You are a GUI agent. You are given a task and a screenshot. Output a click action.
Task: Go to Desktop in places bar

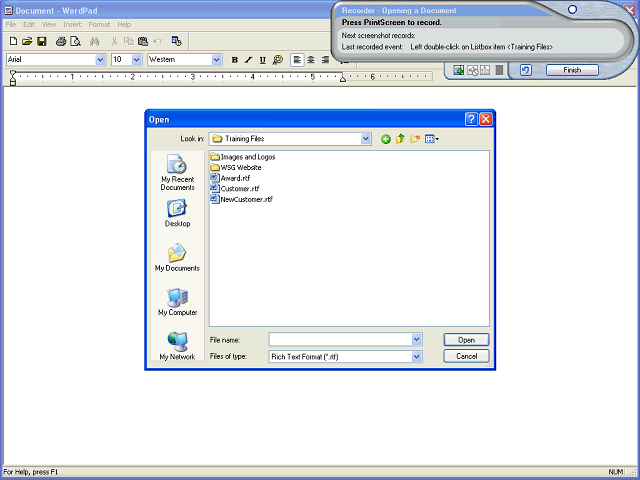coord(178,213)
